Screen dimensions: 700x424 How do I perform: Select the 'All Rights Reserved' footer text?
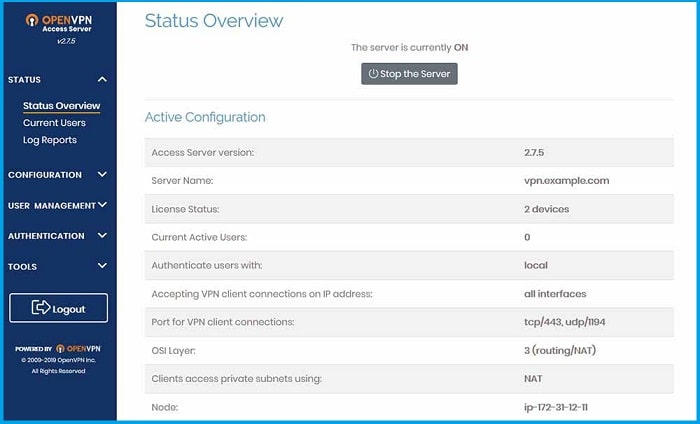click(58, 371)
